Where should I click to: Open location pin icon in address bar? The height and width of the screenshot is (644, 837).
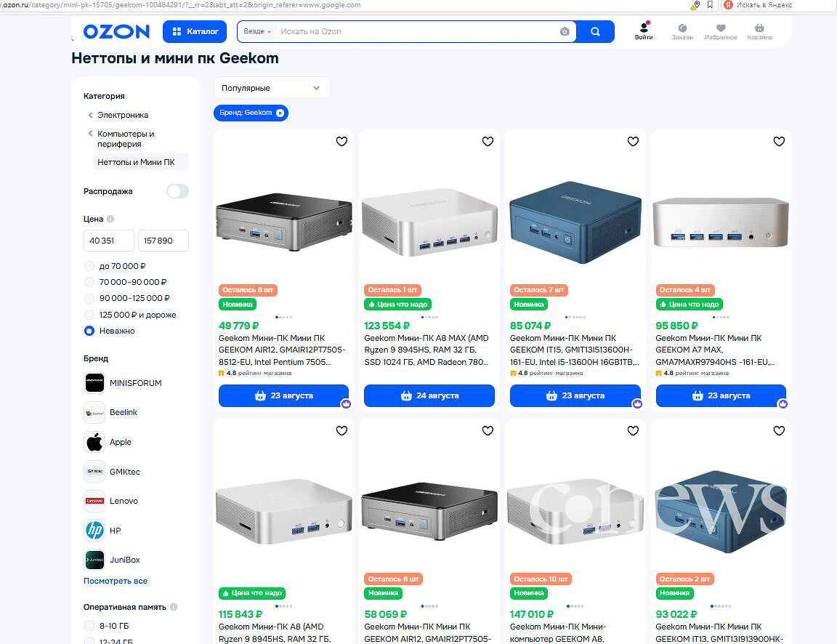pyautogui.click(x=695, y=5)
